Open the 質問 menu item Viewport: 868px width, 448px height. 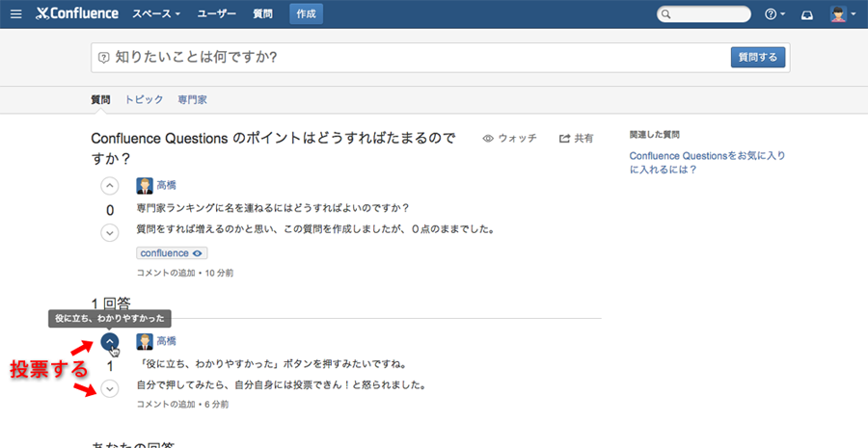coord(262,13)
